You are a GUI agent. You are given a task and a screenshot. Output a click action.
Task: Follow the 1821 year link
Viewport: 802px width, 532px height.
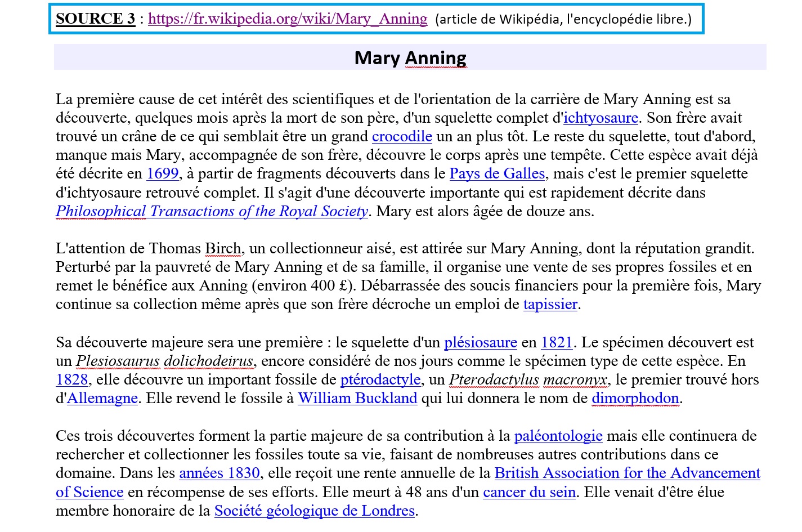(x=557, y=342)
